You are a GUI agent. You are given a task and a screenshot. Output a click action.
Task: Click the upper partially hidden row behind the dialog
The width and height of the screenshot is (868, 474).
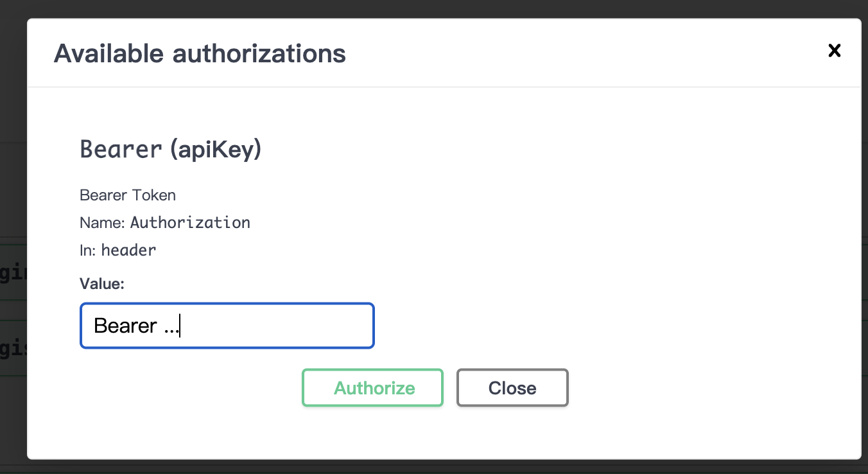[x=13, y=272]
